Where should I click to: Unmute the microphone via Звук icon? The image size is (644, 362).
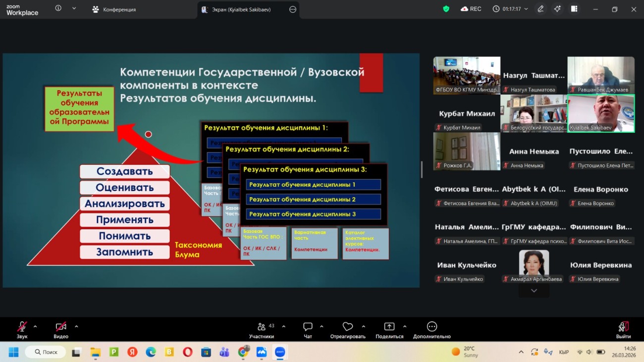point(22,327)
